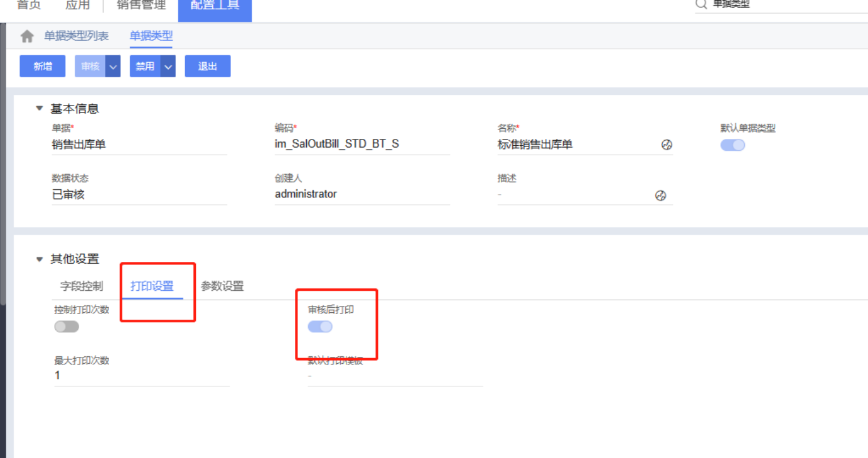Screen dimensions: 868x458
Task: Click the 退出 button
Action: click(208, 67)
